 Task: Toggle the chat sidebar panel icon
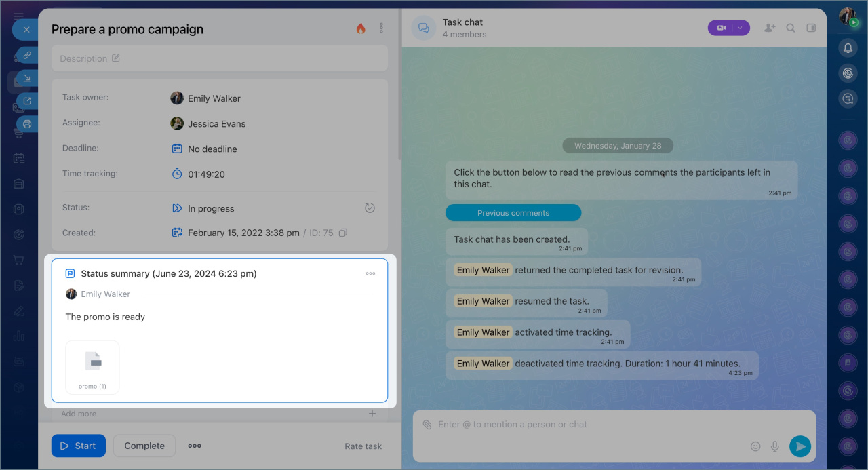point(811,28)
